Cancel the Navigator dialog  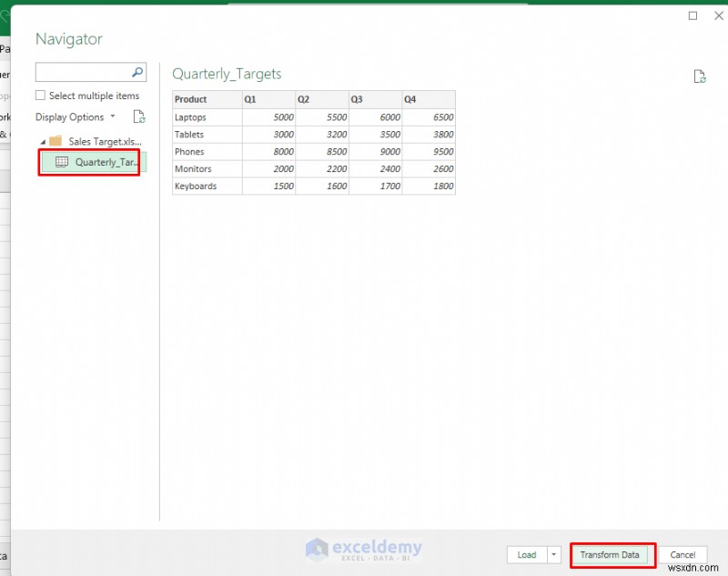pos(682,555)
